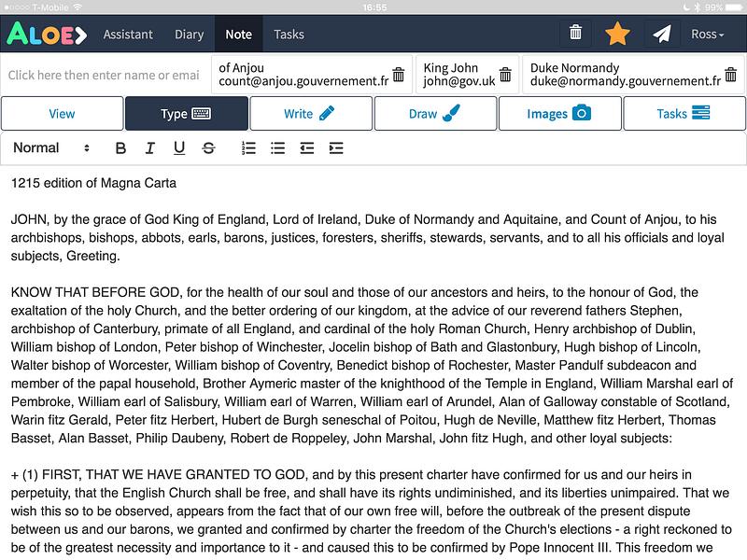Click the recipient name or email field

[x=106, y=75]
